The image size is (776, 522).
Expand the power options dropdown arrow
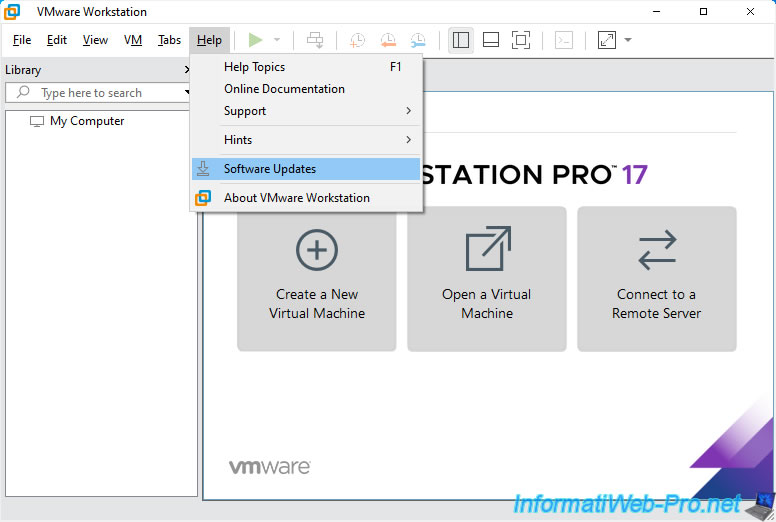point(277,40)
